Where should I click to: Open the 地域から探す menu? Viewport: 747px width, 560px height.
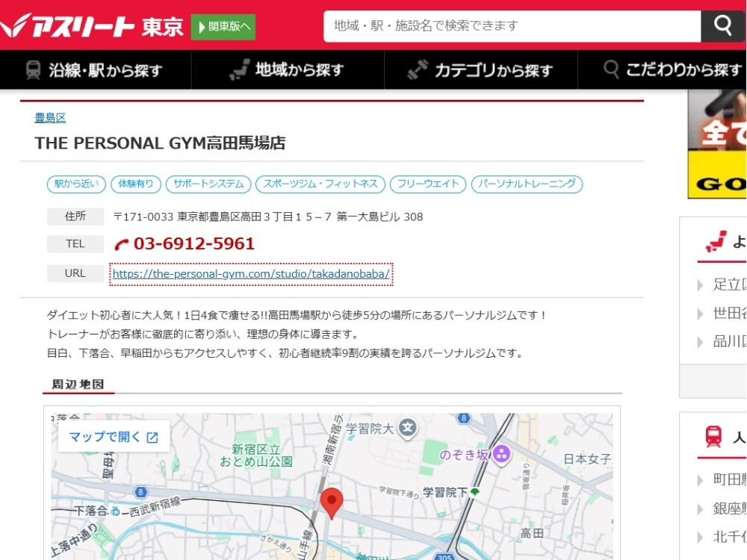[x=287, y=70]
